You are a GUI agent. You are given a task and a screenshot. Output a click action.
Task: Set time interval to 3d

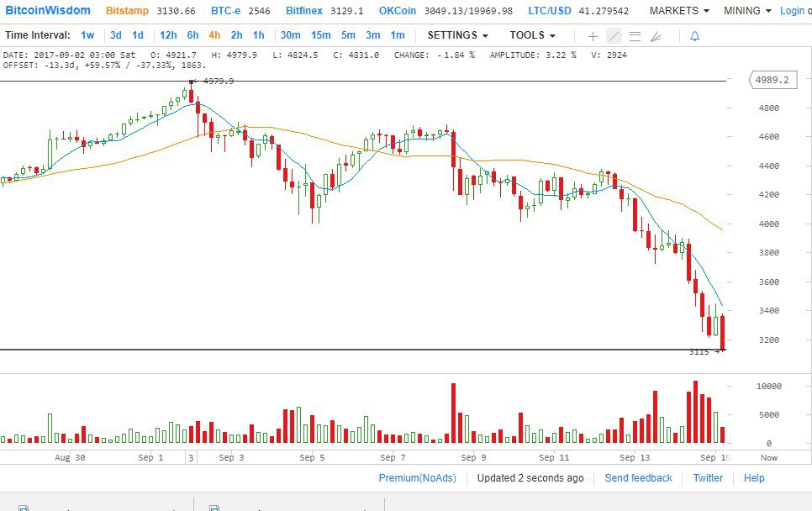pyautogui.click(x=115, y=35)
